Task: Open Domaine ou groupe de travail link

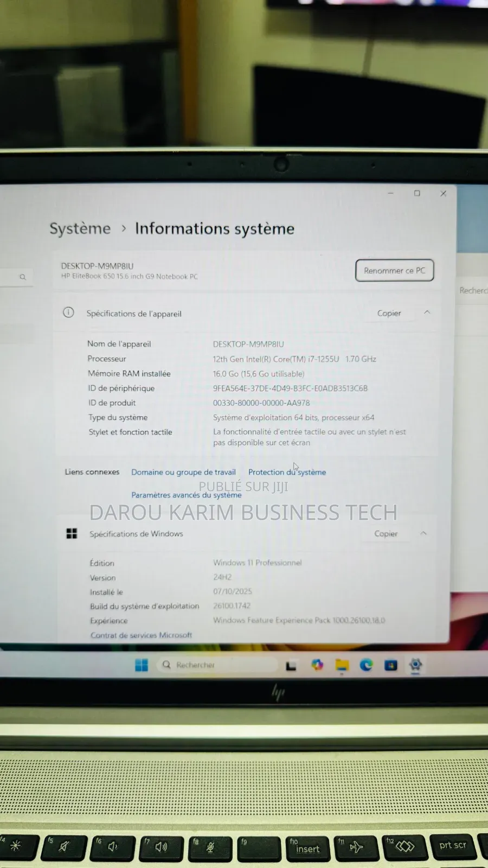Action: [x=183, y=472]
